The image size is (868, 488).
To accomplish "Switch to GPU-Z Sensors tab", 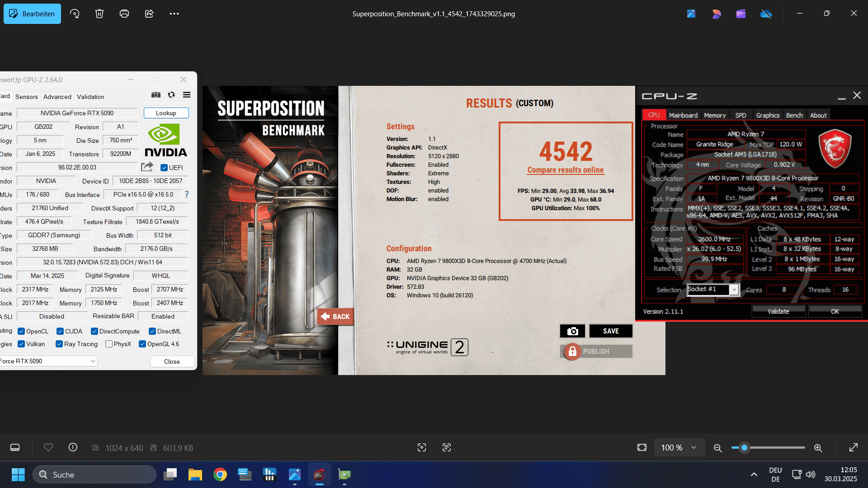I will coord(27,97).
